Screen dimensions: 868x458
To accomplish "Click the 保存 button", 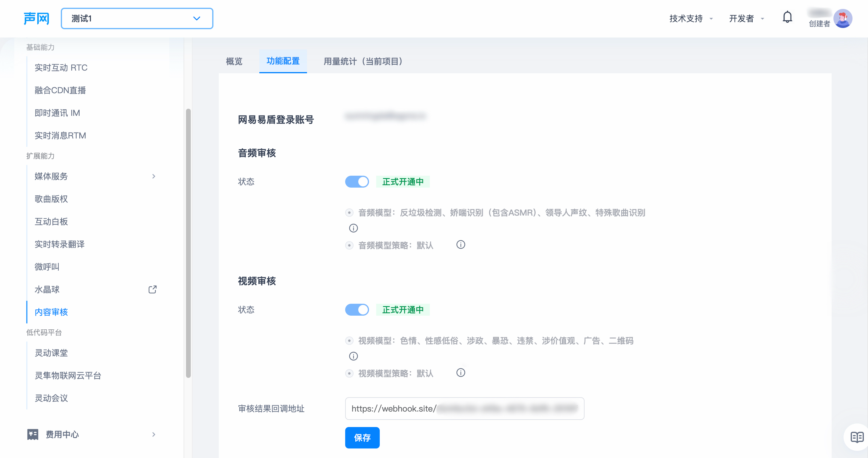I will coord(362,437).
